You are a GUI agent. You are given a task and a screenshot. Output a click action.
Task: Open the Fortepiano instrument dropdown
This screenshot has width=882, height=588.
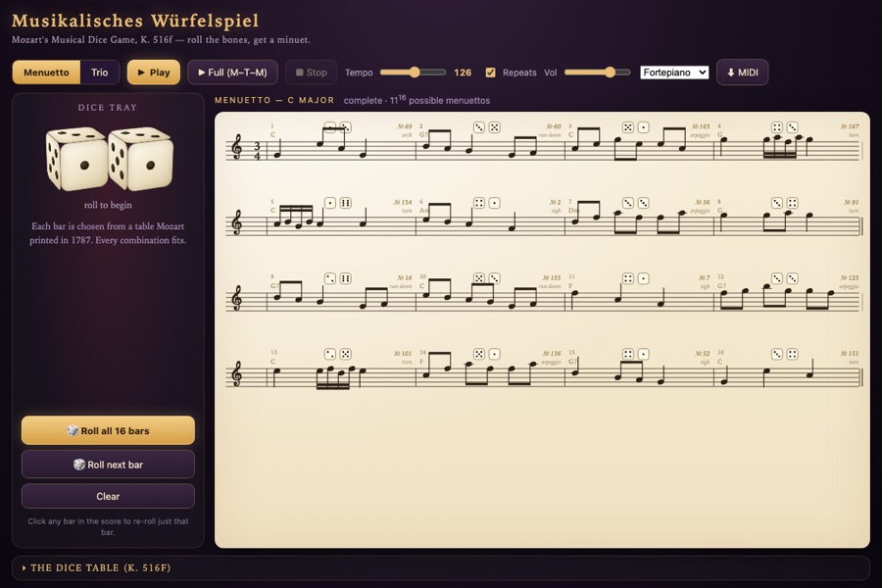coord(674,73)
